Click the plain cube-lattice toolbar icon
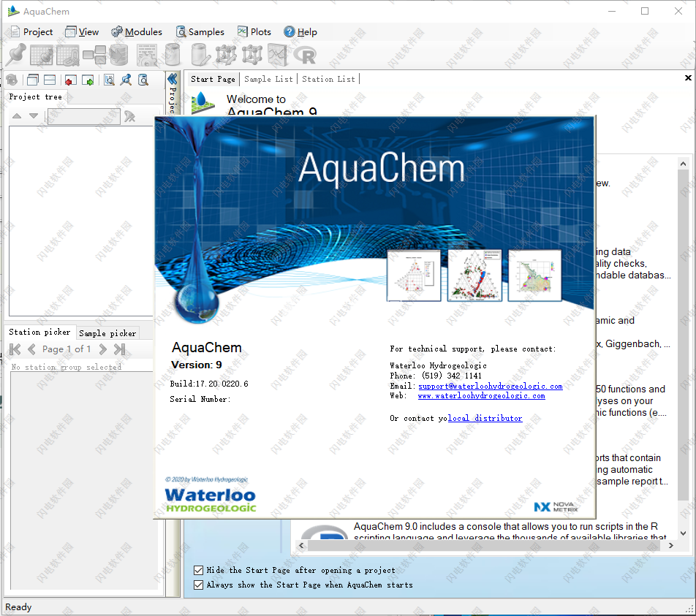Screen dimensions: 696x616 252,55
